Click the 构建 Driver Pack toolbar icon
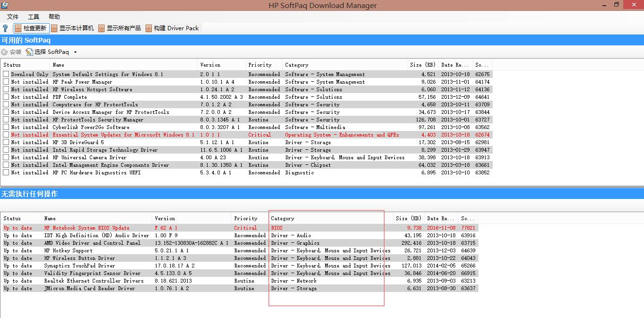The width and height of the screenshot is (644, 318). click(x=149, y=28)
